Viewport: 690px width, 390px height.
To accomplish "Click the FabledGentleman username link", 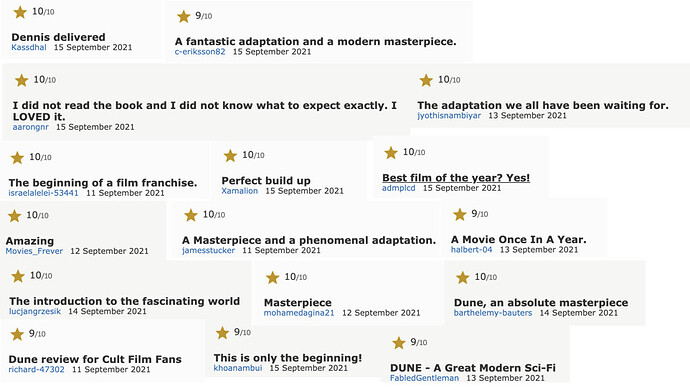I will click(x=424, y=378).
